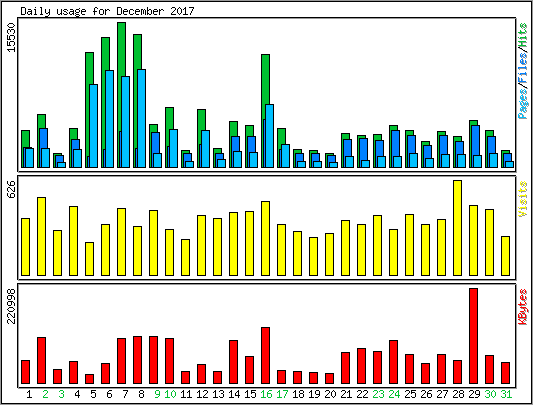Select green day label 10
The image size is (533, 405).
170,394
